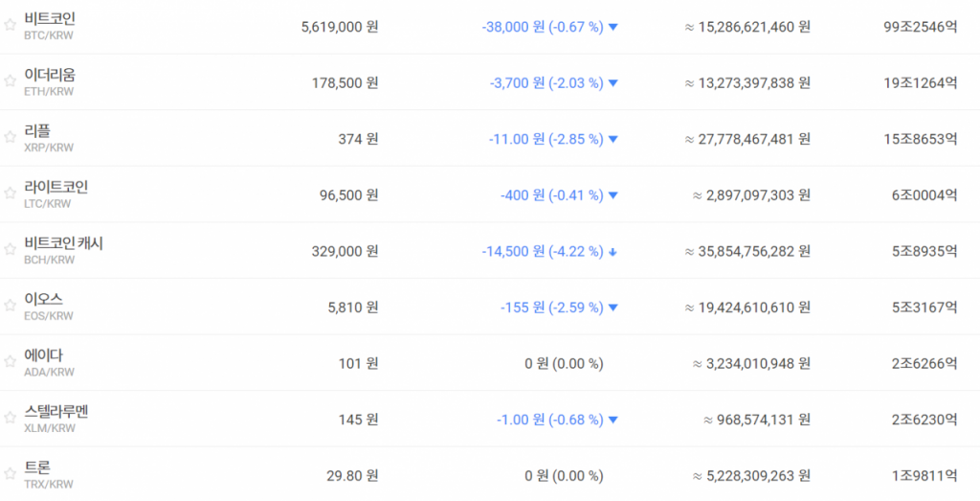Toggle the 에이다 ADA/KRW star
The image size is (980, 501).
(10, 362)
